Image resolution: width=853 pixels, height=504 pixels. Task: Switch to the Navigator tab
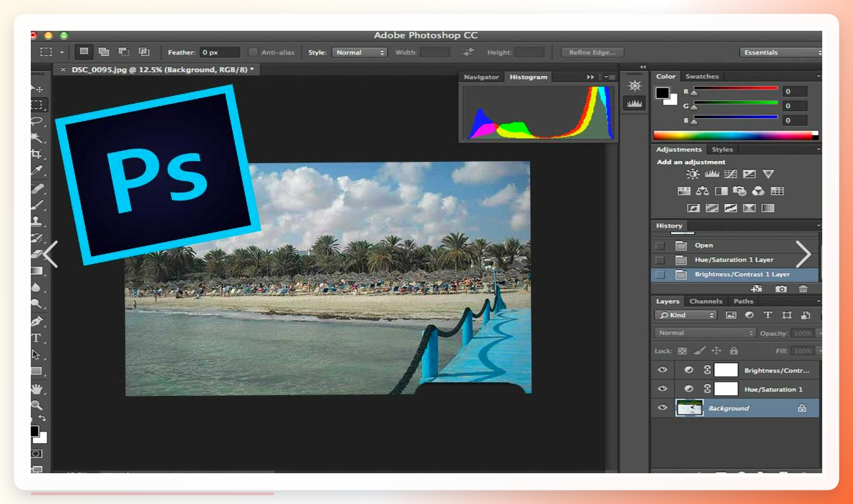pos(481,77)
